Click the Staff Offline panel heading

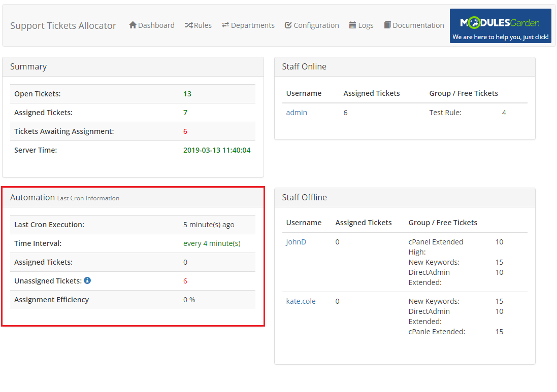coord(305,197)
